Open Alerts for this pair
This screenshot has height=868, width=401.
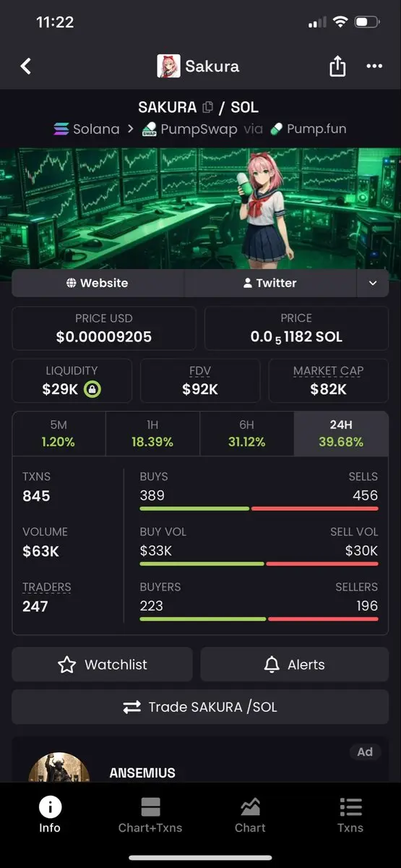pos(294,665)
